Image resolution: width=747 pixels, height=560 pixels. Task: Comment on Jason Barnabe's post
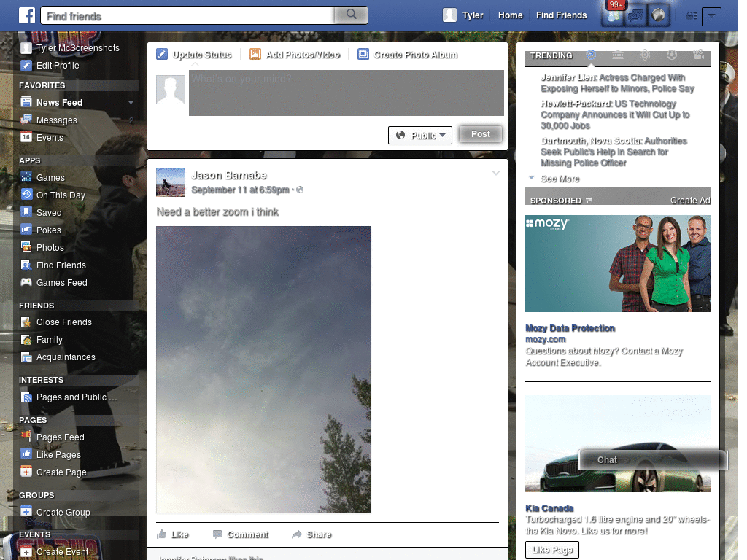tap(241, 534)
